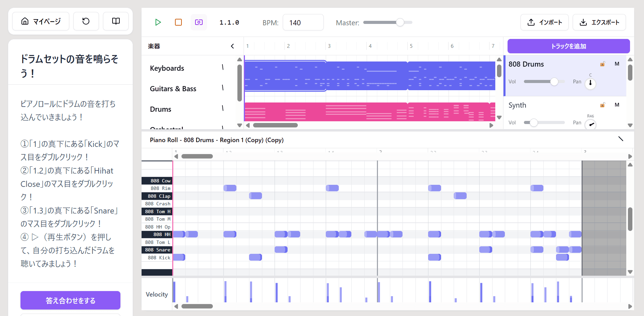Toggle the purple loop/record icon
The width and height of the screenshot is (644, 316).
click(199, 22)
